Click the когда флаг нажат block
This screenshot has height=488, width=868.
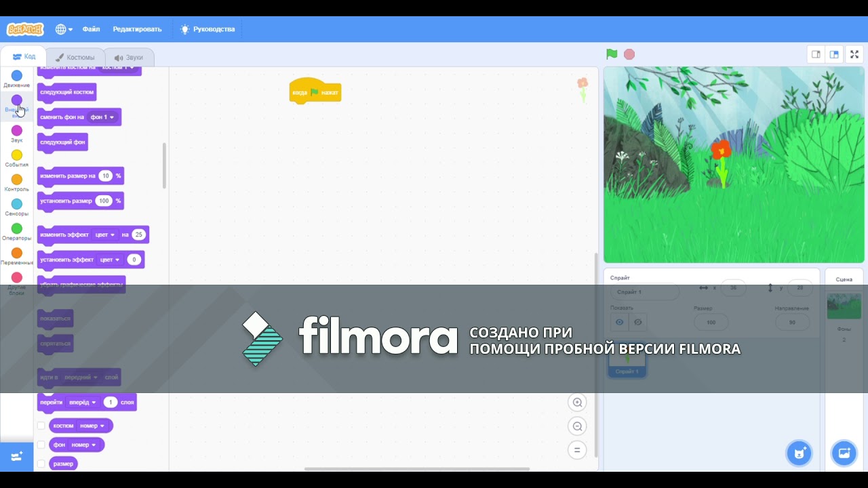coord(315,91)
